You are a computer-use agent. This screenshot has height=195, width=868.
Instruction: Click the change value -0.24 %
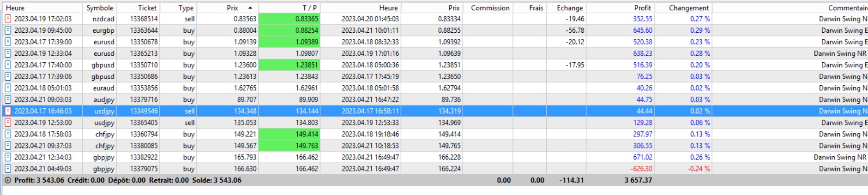click(699, 169)
